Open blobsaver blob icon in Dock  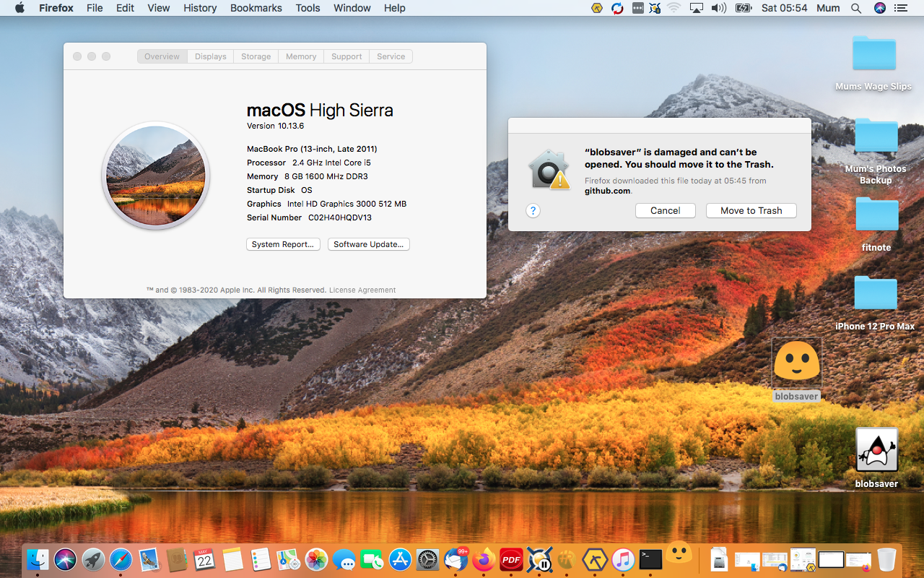[679, 553]
